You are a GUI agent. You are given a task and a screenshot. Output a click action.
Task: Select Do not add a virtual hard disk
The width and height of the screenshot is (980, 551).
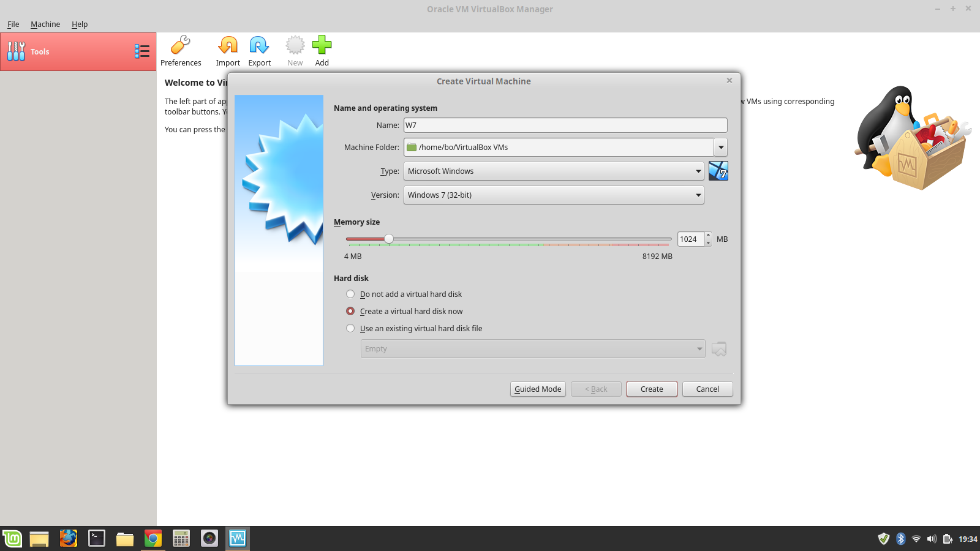click(x=350, y=294)
